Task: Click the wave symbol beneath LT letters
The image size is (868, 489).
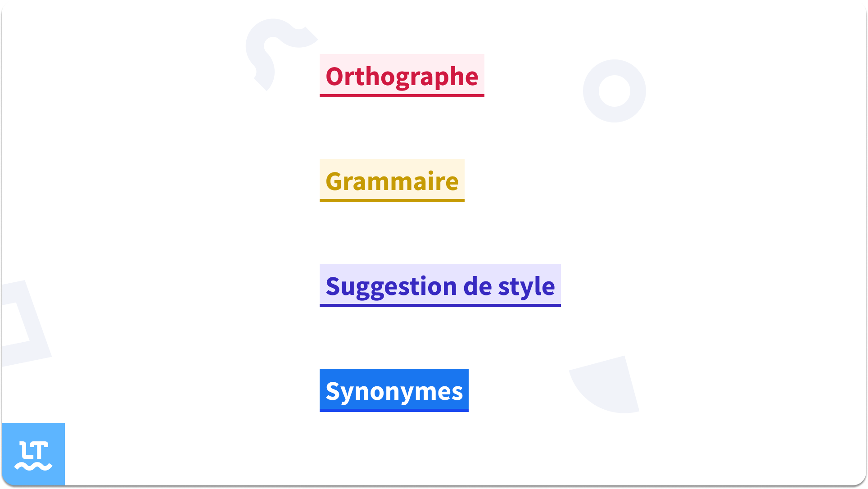Action: point(33,466)
